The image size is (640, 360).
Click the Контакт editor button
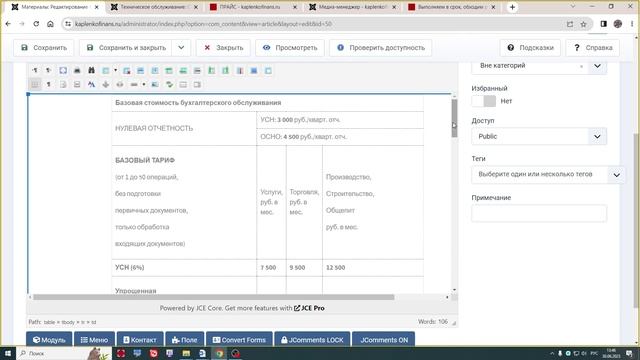140,340
